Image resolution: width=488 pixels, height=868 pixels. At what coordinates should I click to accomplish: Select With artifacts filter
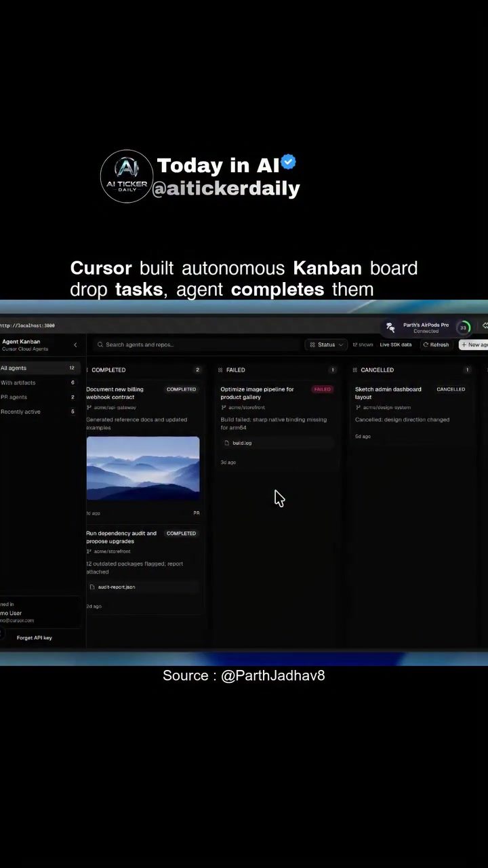point(39,382)
